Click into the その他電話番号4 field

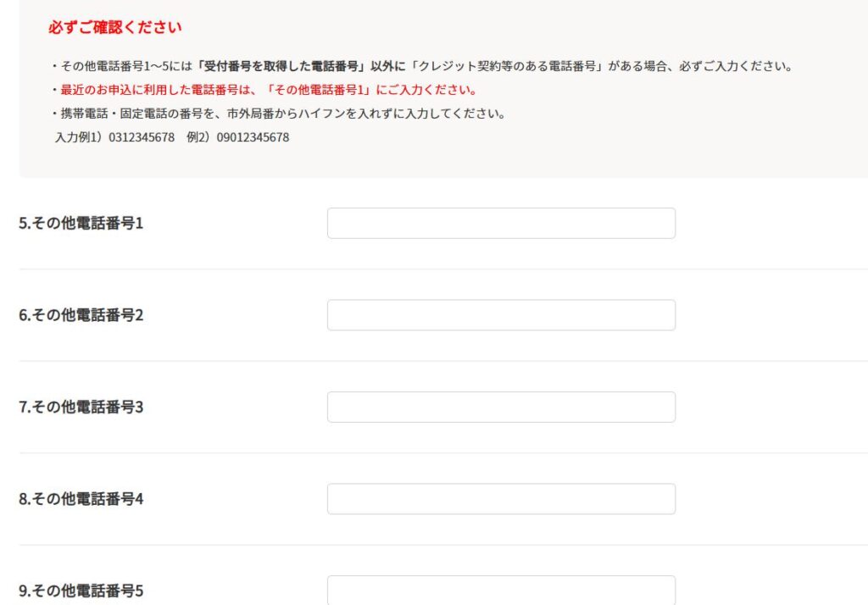tap(501, 499)
